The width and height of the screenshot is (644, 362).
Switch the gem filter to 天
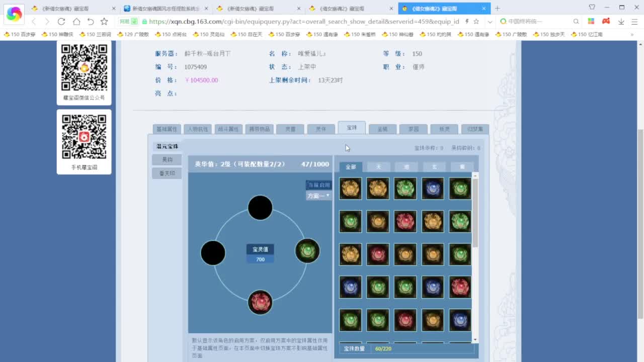[x=378, y=166]
